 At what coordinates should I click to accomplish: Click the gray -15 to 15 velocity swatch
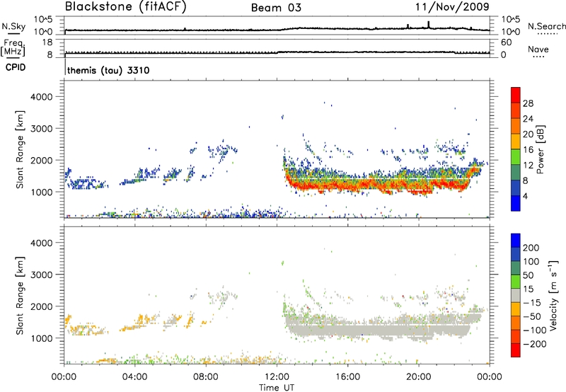click(x=516, y=295)
